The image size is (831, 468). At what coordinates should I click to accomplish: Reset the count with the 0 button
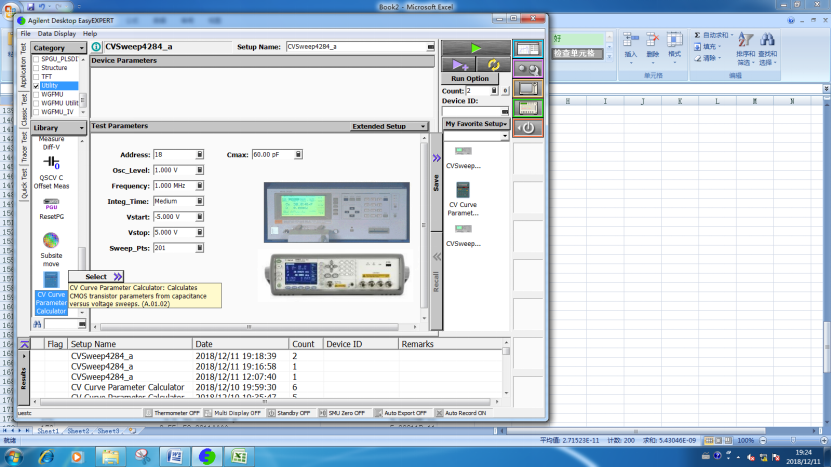pyautogui.click(x=505, y=91)
